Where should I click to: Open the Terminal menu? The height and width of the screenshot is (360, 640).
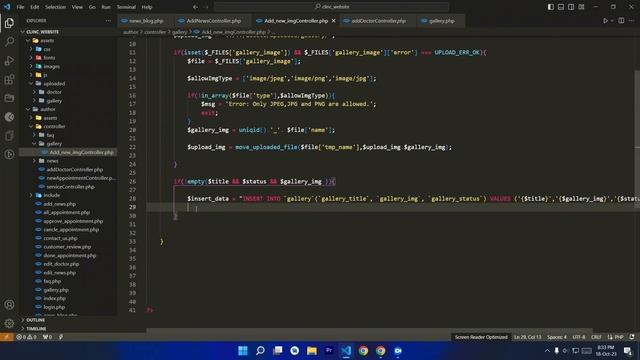[x=126, y=7]
